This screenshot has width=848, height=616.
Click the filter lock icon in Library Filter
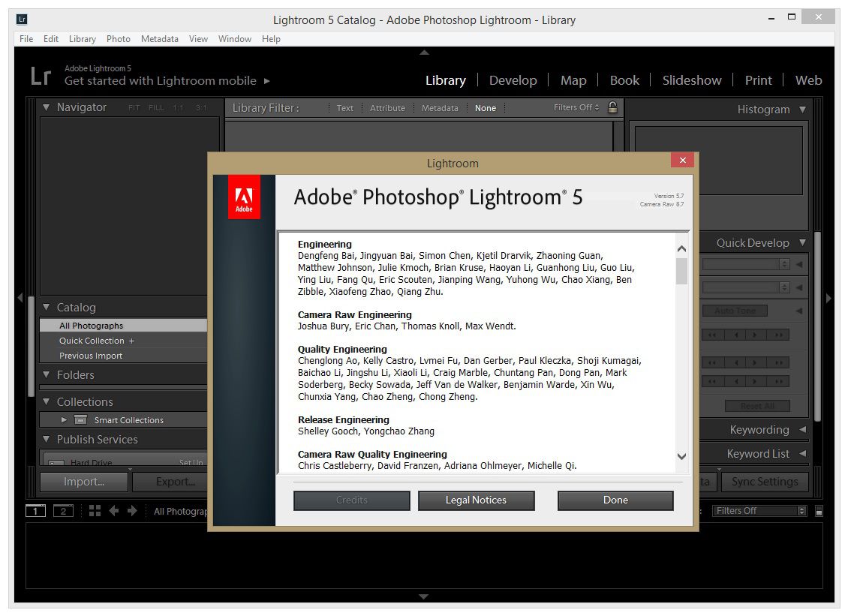pyautogui.click(x=613, y=107)
